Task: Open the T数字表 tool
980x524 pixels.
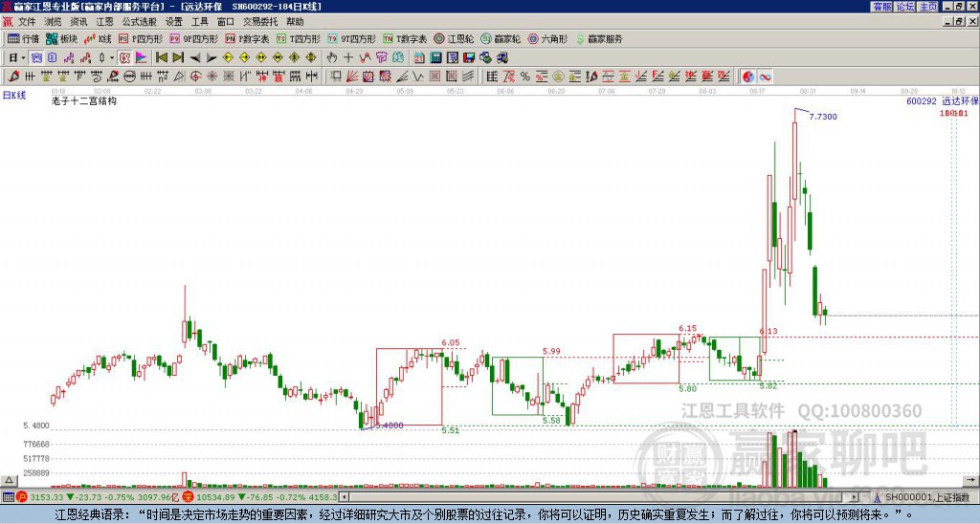Action: [x=405, y=38]
